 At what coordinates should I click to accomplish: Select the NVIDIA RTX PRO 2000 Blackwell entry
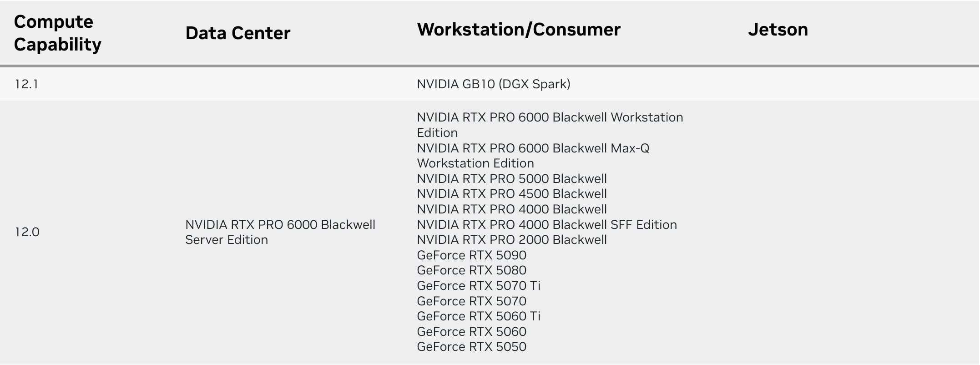click(511, 240)
